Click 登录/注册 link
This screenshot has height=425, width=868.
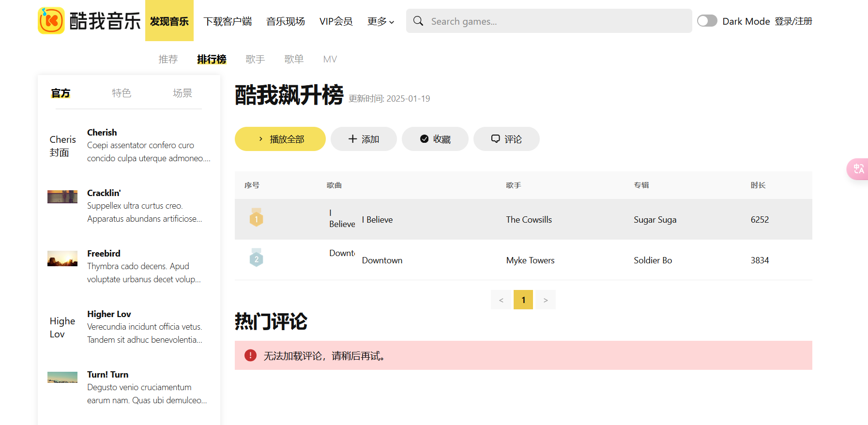pos(793,21)
